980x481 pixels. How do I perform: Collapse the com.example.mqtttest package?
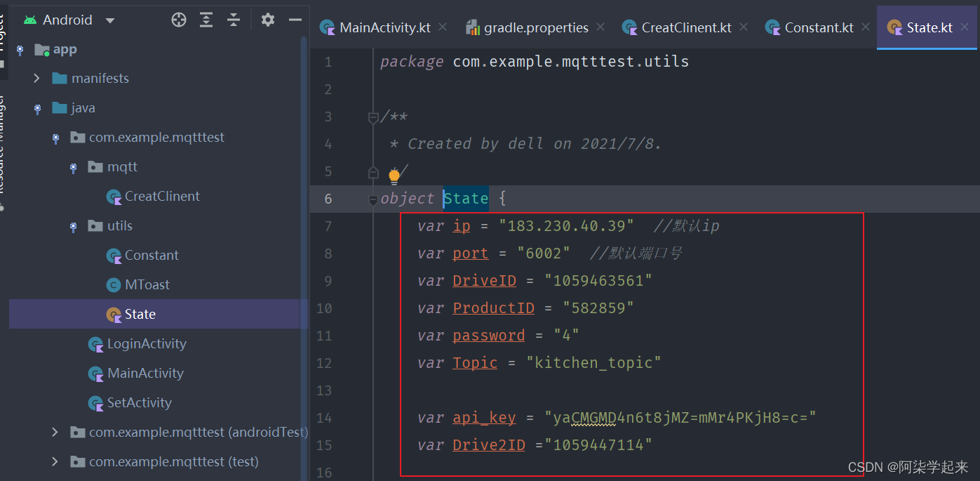click(x=55, y=138)
